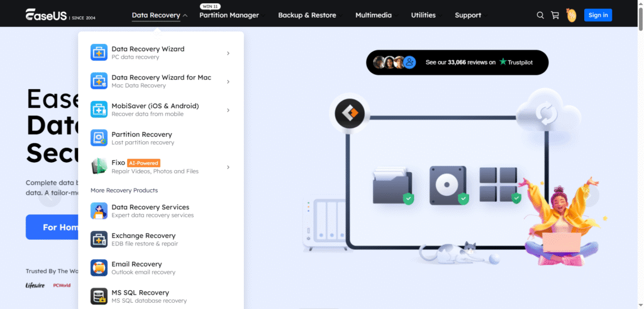This screenshot has height=309, width=644.
Task: Open the shopping cart icon
Action: (555, 15)
